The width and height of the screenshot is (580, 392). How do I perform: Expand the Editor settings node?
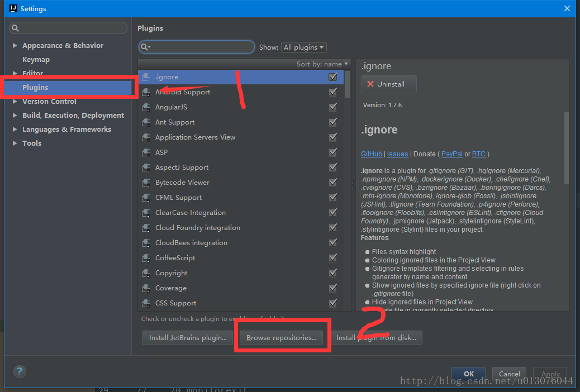point(15,73)
